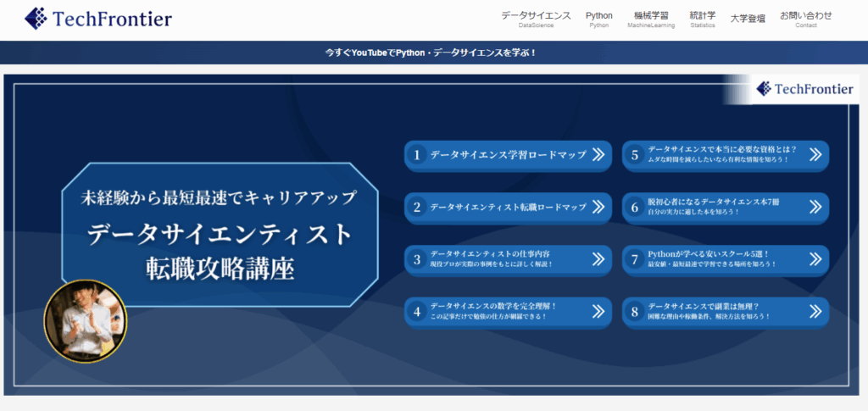Open the データサイエンス menu item
This screenshot has height=411, width=868.
(536, 19)
